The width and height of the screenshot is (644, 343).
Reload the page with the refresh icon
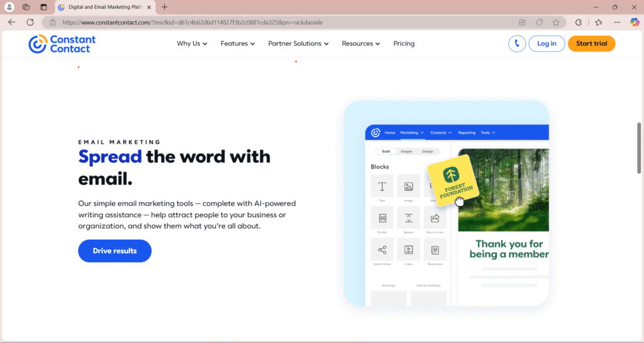(30, 22)
